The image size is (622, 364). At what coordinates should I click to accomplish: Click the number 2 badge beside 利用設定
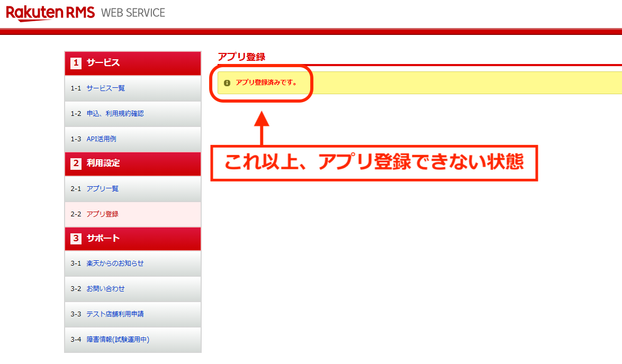(76, 163)
